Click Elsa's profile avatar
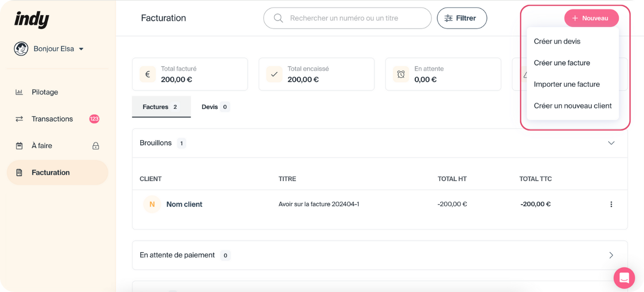Image resolution: width=644 pixels, height=292 pixels. click(x=21, y=49)
